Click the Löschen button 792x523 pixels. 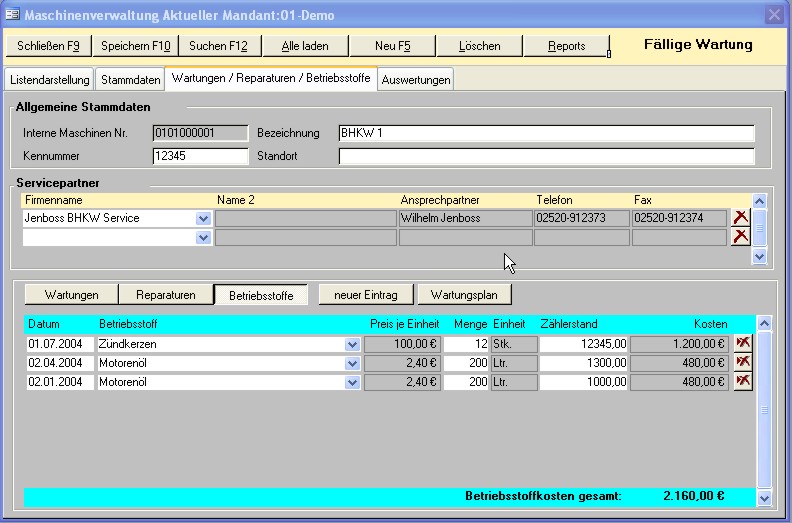click(x=479, y=46)
